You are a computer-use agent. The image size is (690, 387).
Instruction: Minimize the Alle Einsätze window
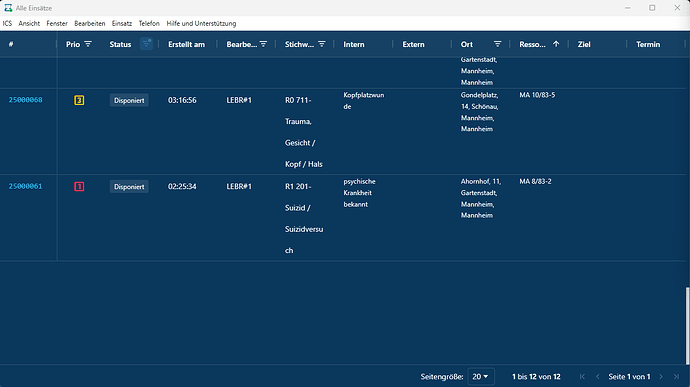pyautogui.click(x=628, y=8)
